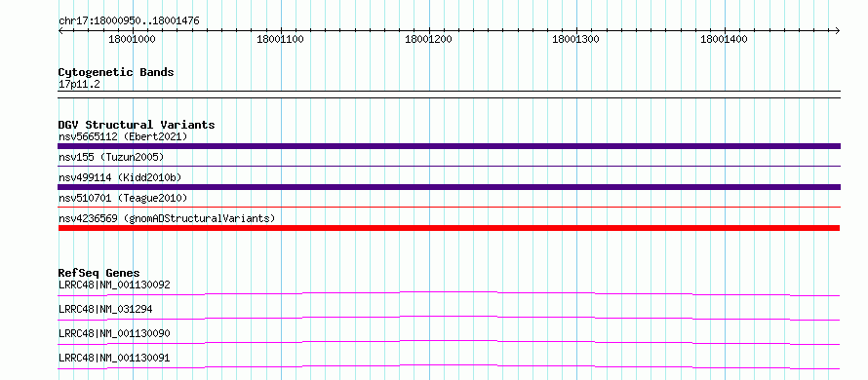Click the cytogenetic band 17p11.2 bar
Image resolution: width=868 pixels, height=380 pixels.
(449, 95)
